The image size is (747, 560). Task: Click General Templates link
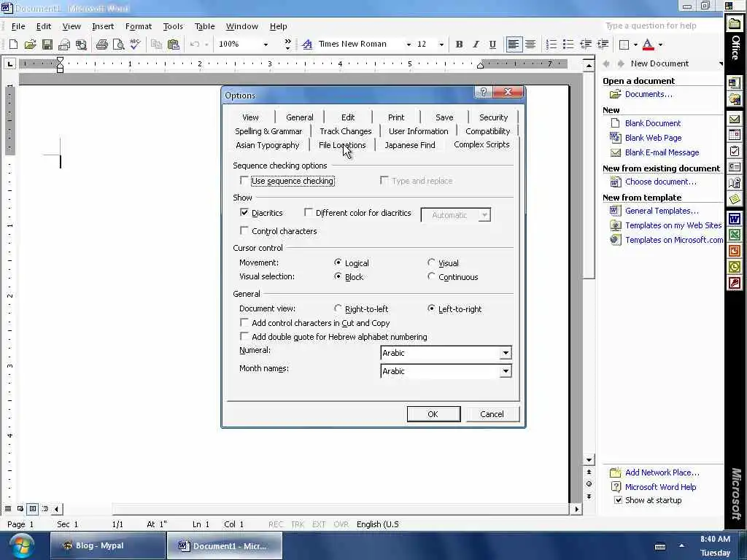point(662,211)
